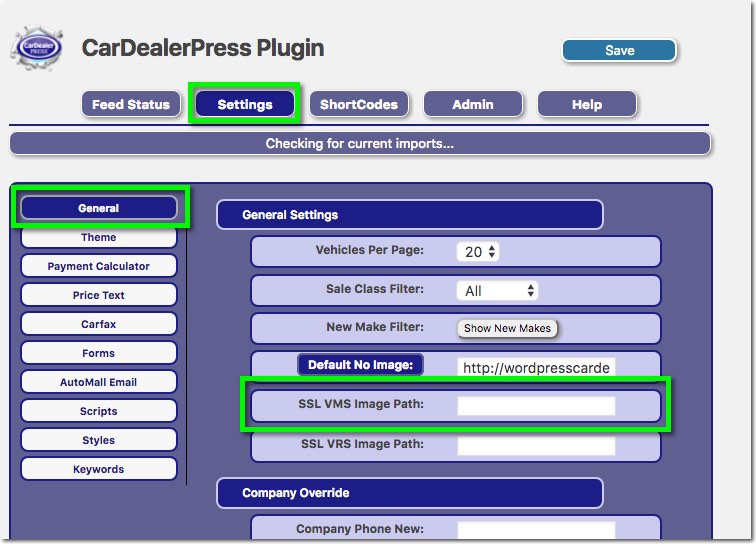The image size is (756, 544).
Task: Click the Company Override header
Action: pyautogui.click(x=410, y=492)
